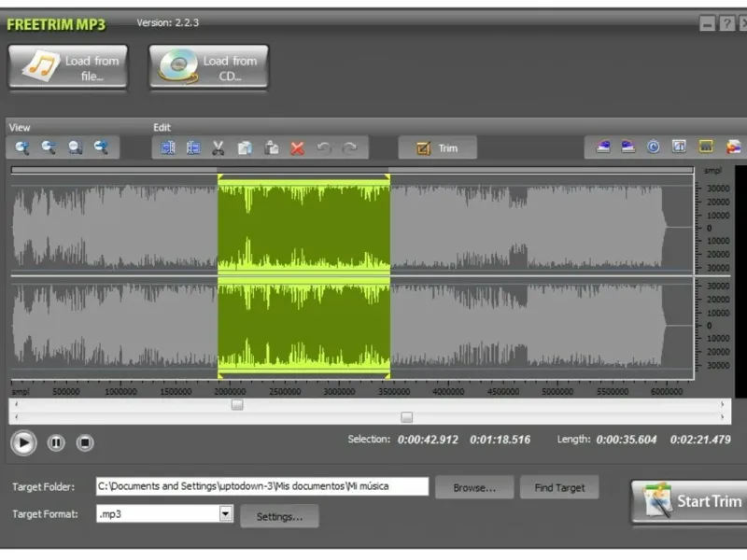The height and width of the screenshot is (560, 747).
Task: Click Load from file
Action: (68, 67)
